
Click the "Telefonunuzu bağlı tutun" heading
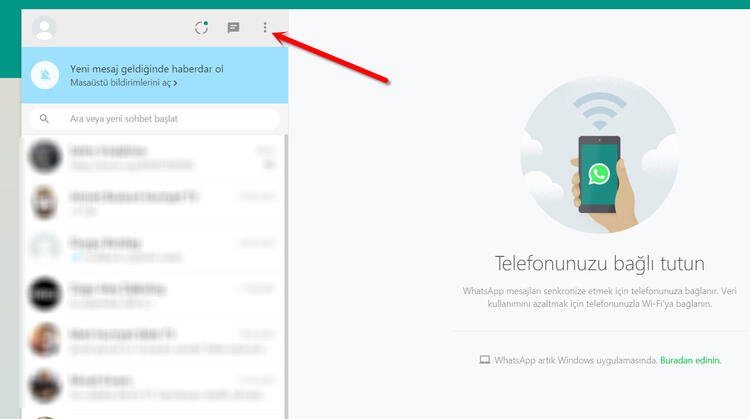click(x=599, y=264)
